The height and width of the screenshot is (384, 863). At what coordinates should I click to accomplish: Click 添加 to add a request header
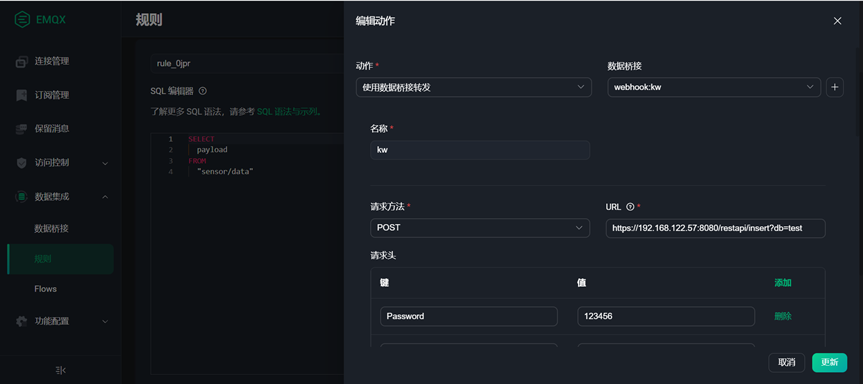pyautogui.click(x=783, y=283)
